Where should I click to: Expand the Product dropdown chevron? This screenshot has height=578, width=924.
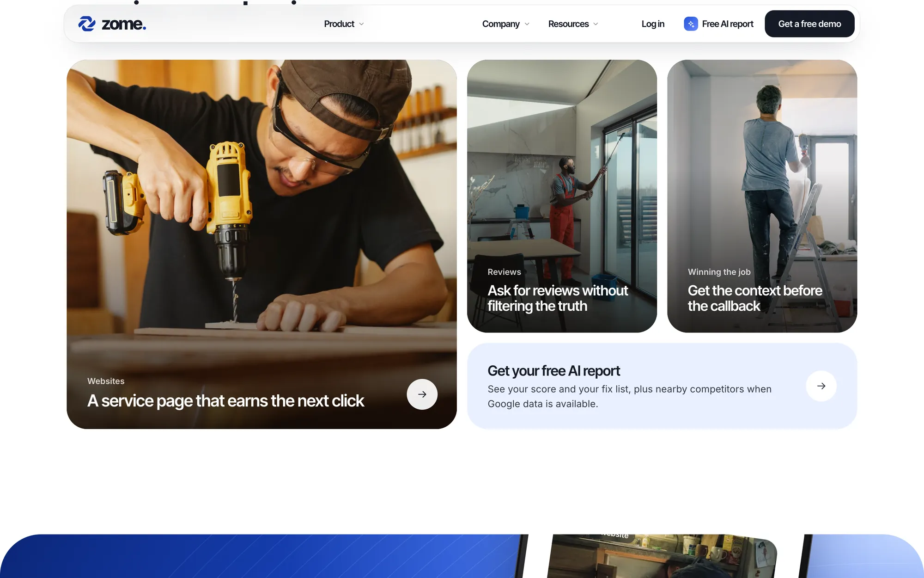point(361,24)
